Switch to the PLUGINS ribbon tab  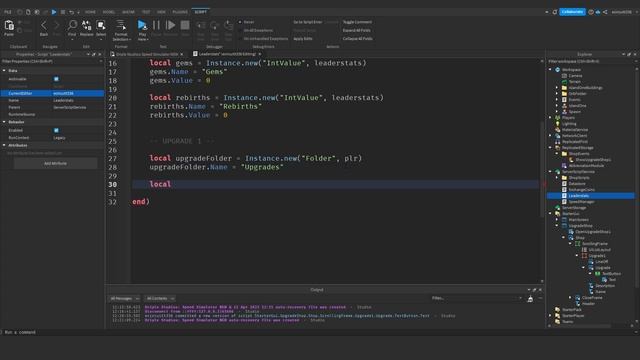coord(180,12)
